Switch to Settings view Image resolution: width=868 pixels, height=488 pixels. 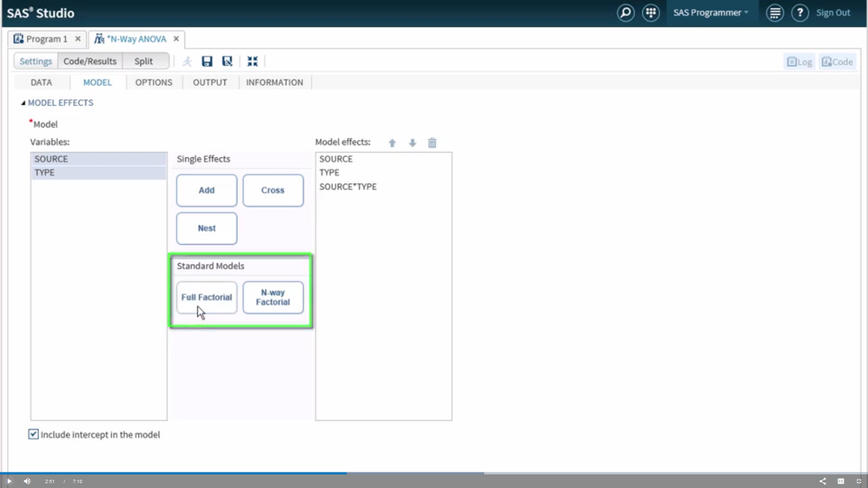pos(36,62)
